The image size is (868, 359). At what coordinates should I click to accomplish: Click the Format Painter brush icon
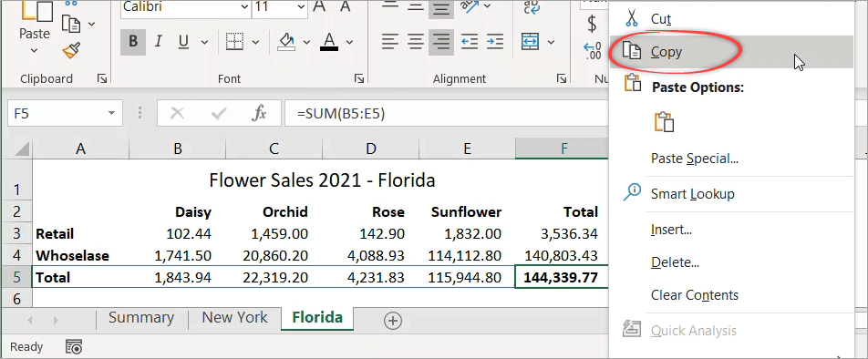70,50
